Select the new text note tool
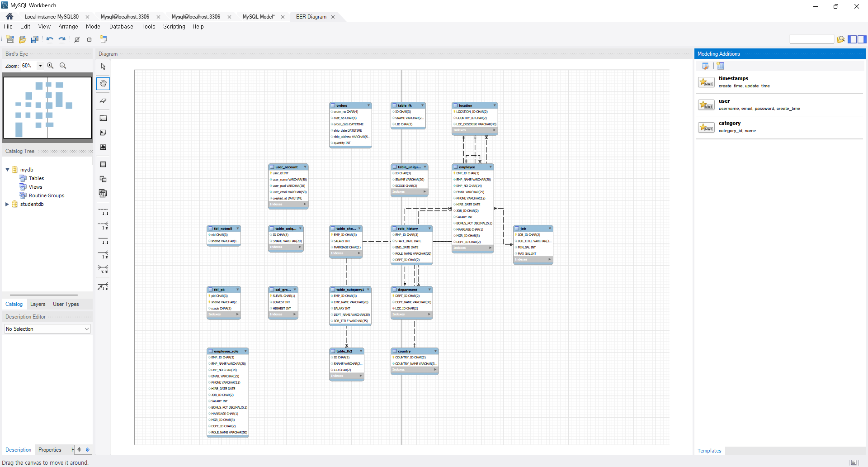The width and height of the screenshot is (868, 467). coord(103,133)
